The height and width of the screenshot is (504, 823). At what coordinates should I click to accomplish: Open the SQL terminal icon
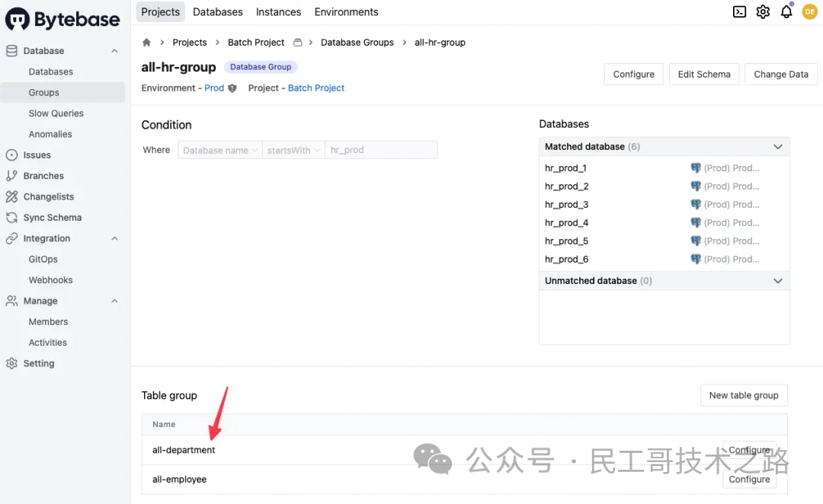(x=739, y=11)
